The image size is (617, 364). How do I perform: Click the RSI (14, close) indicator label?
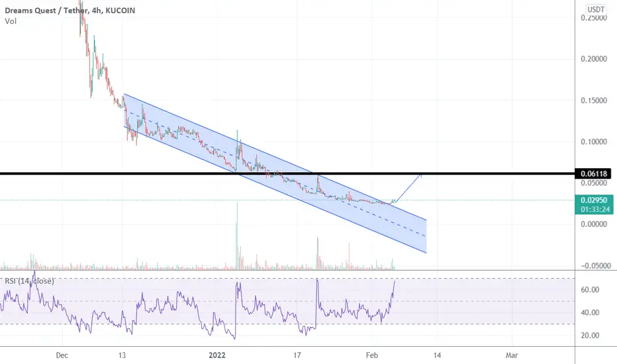(x=29, y=281)
